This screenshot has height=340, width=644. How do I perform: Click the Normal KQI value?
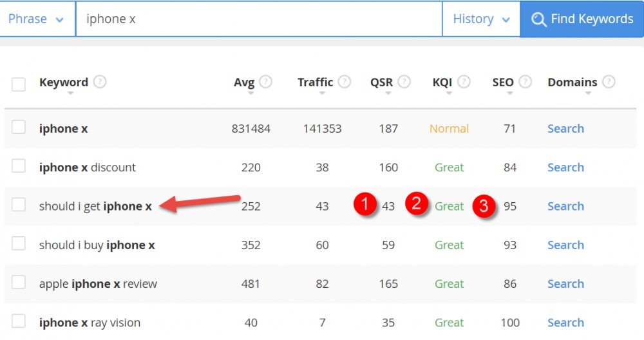(449, 129)
